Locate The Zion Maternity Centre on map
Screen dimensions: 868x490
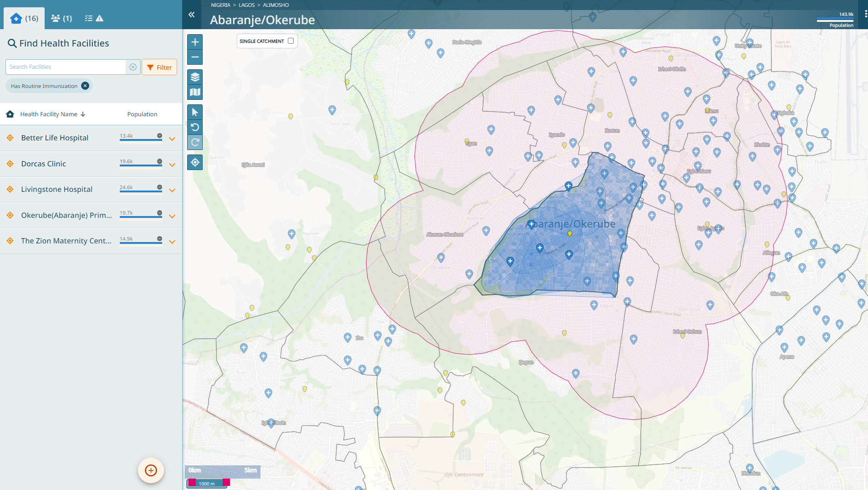click(10, 241)
